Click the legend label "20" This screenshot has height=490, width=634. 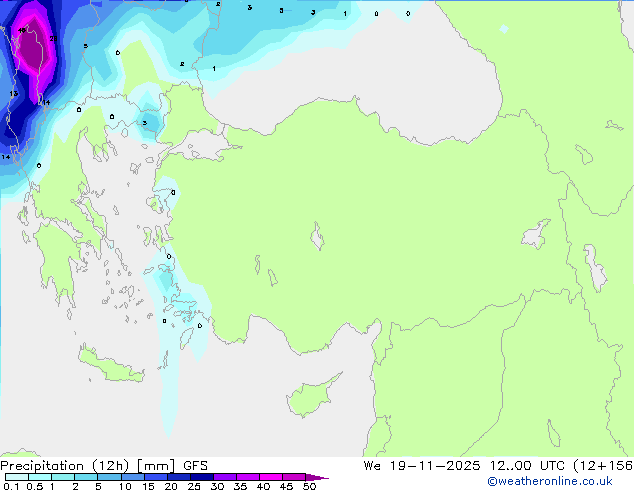171,486
